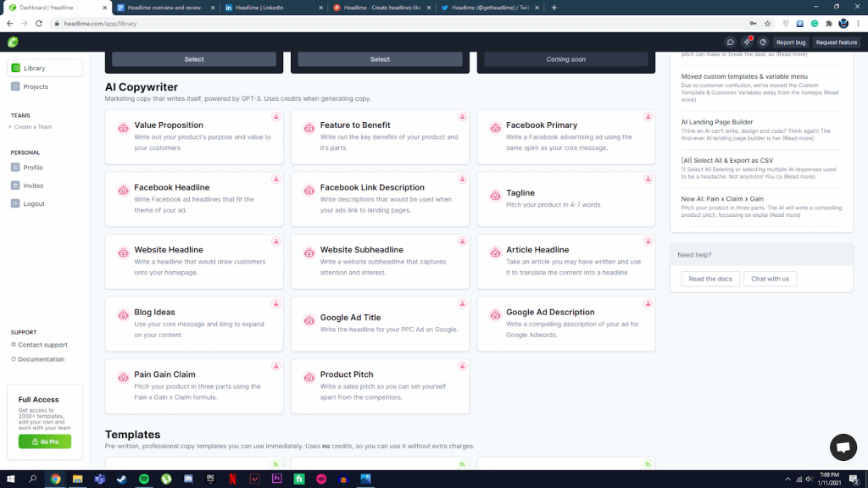
Task: Click the Report bug button
Action: (791, 42)
